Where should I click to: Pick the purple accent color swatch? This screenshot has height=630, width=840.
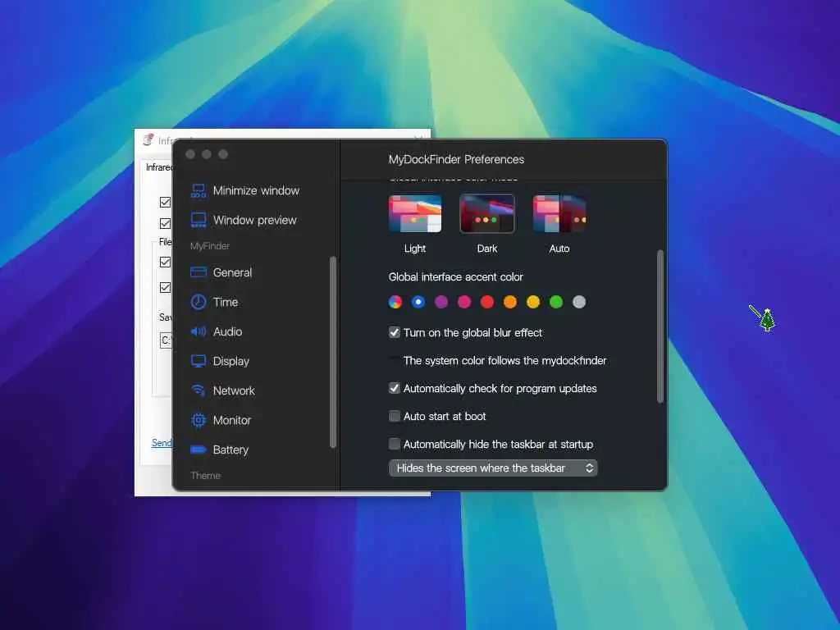(x=441, y=302)
